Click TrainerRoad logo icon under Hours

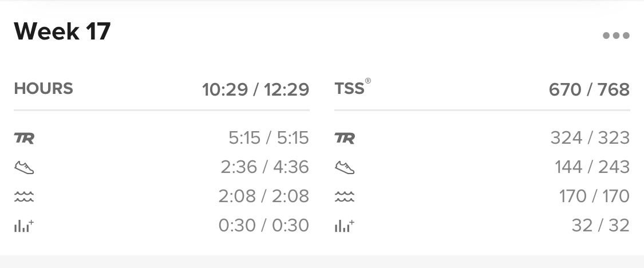pos(24,138)
